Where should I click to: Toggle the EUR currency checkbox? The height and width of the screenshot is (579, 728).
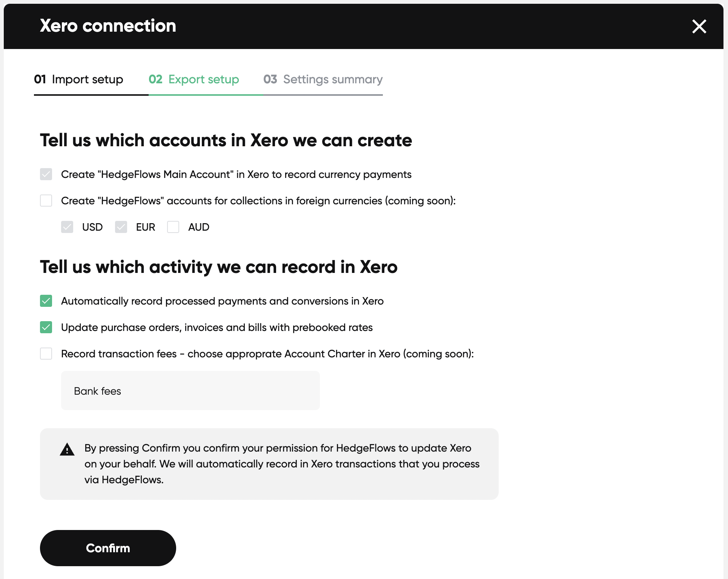point(121,227)
